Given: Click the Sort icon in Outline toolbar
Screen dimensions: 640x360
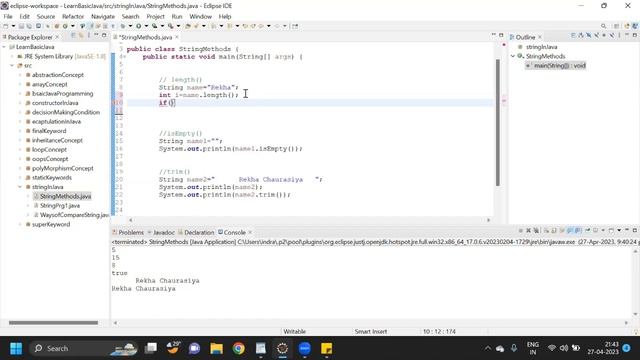Looking at the screenshot, I should pos(581,36).
